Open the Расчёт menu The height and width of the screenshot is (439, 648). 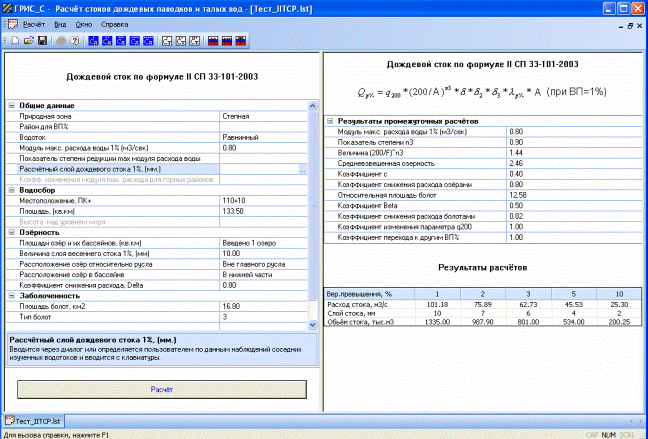(33, 24)
